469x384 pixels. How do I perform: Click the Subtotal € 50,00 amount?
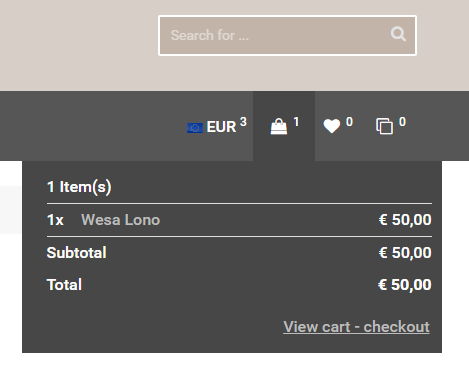tap(405, 253)
